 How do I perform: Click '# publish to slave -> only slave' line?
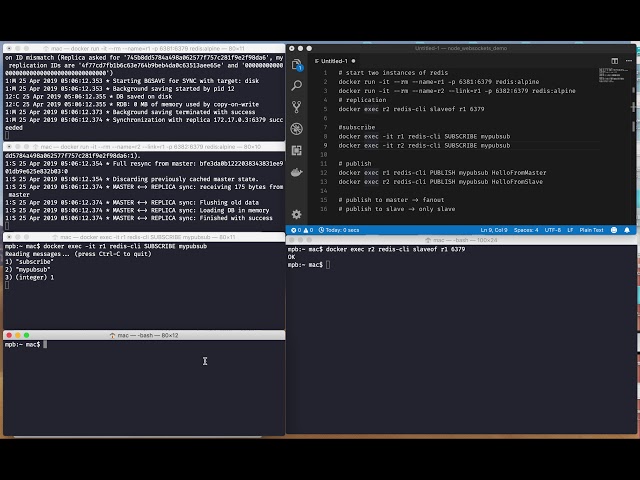pos(397,209)
